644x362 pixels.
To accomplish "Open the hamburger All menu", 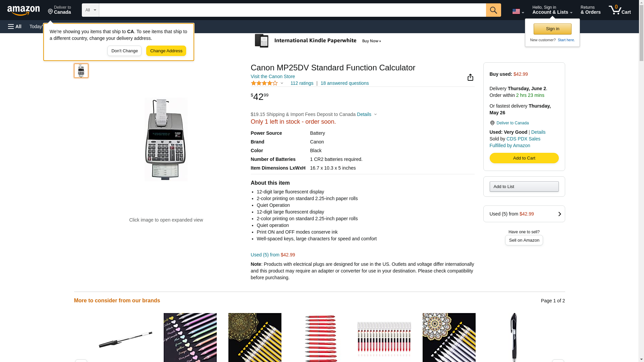I will coord(15,26).
